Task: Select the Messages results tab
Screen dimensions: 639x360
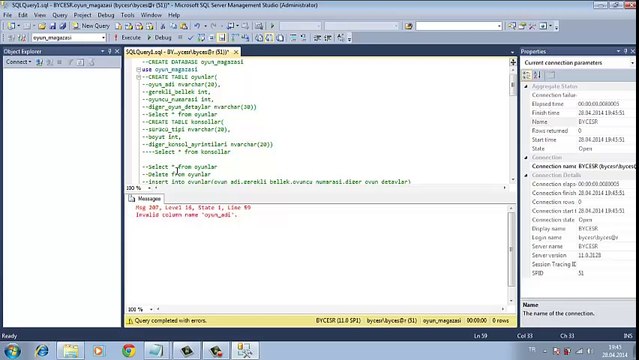Action: pyautogui.click(x=145, y=199)
